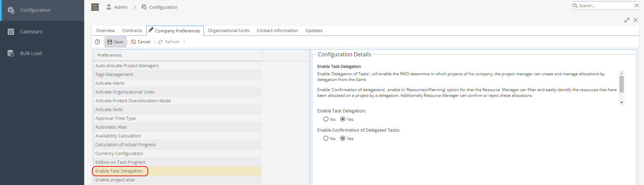Click the Preferences column header

click(178, 55)
